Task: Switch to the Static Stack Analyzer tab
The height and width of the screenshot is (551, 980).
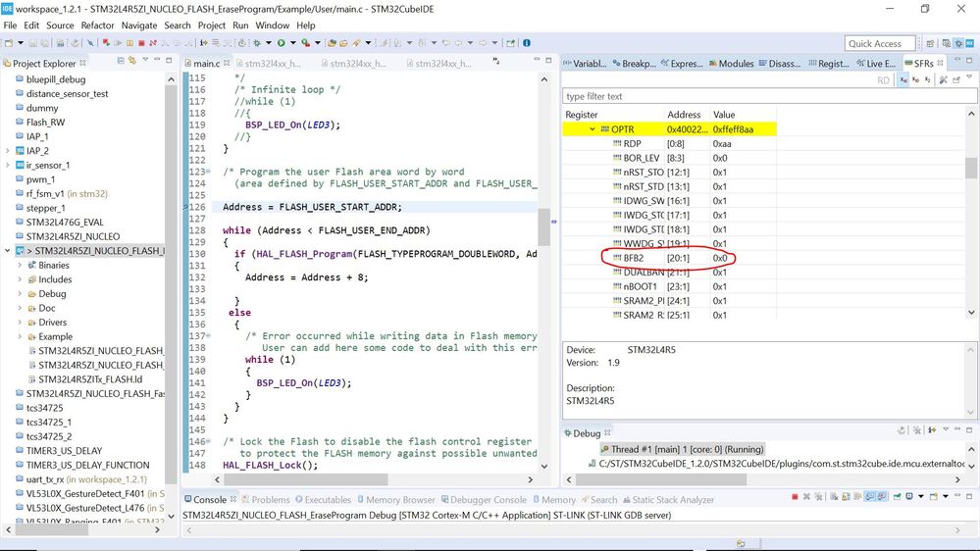Action: pyautogui.click(x=669, y=500)
